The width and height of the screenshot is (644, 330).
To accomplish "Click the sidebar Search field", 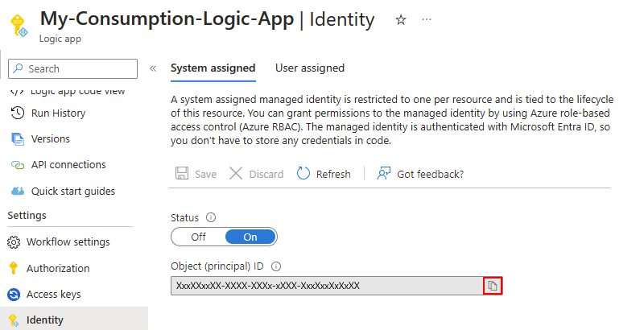I will tap(72, 68).
